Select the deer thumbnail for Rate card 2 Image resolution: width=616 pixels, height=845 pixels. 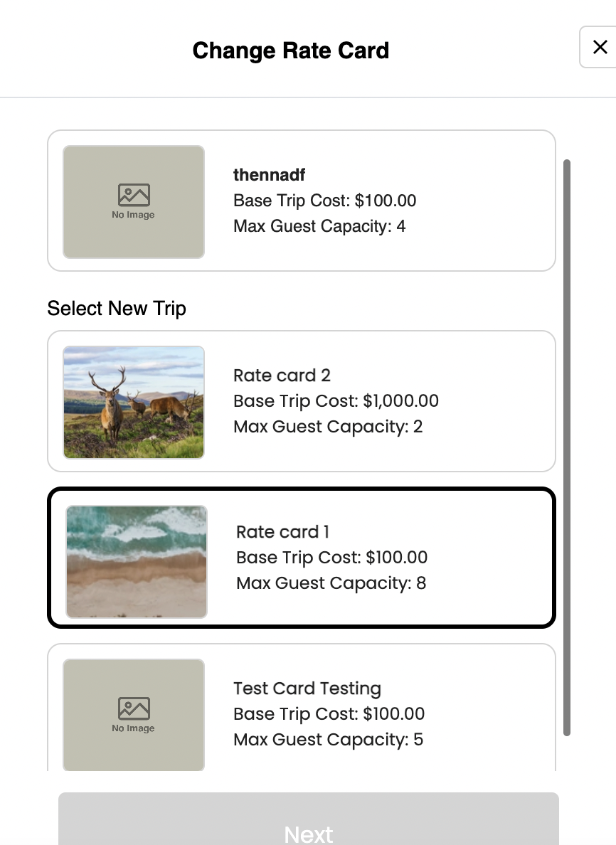134,402
